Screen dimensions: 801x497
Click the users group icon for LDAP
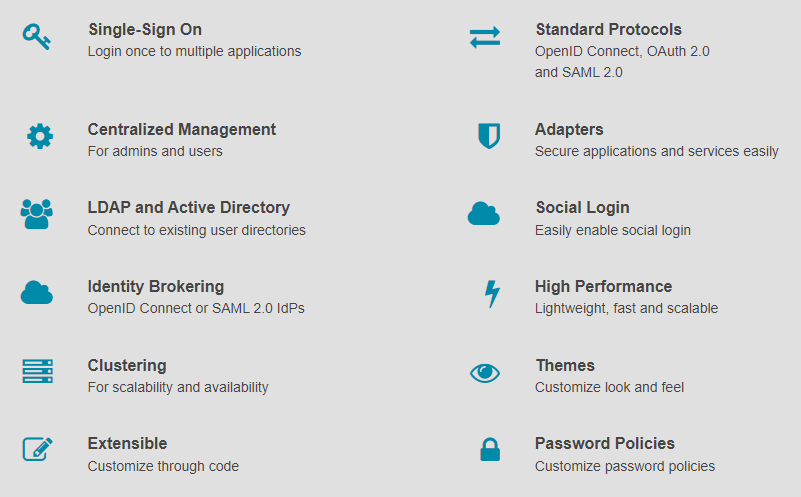37,214
